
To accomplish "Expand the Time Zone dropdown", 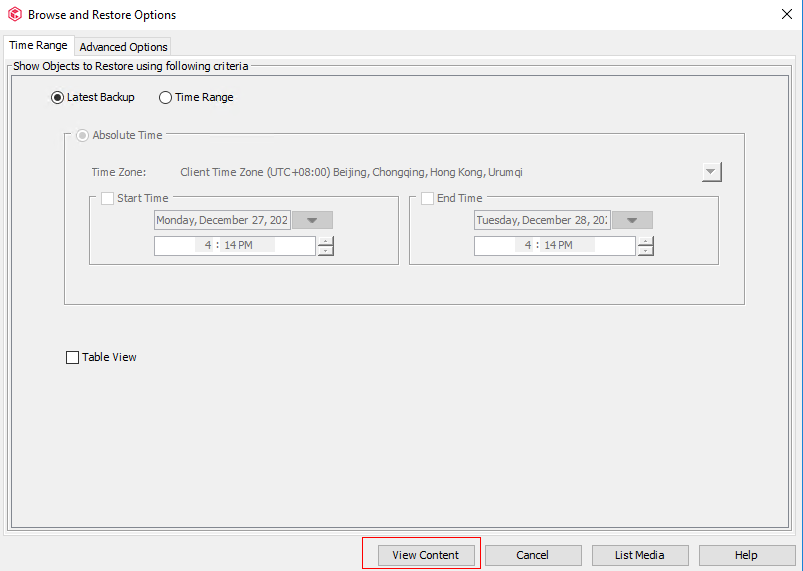I will coord(711,172).
